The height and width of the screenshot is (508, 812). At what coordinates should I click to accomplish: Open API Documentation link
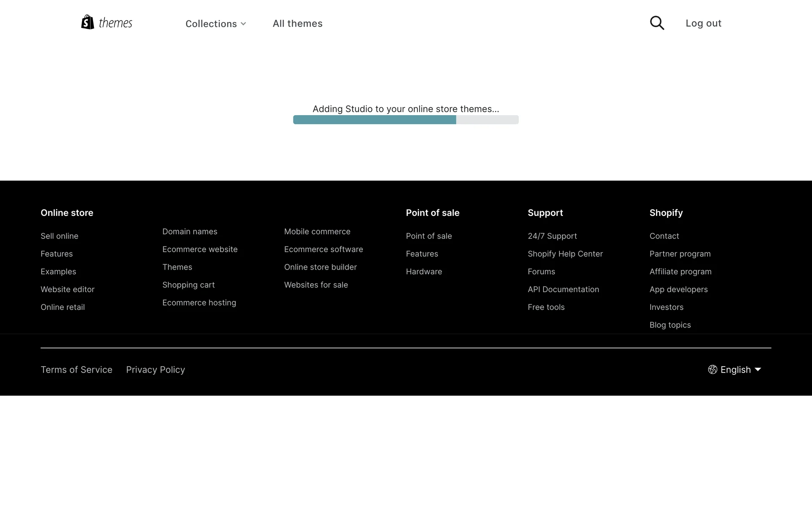click(x=563, y=290)
